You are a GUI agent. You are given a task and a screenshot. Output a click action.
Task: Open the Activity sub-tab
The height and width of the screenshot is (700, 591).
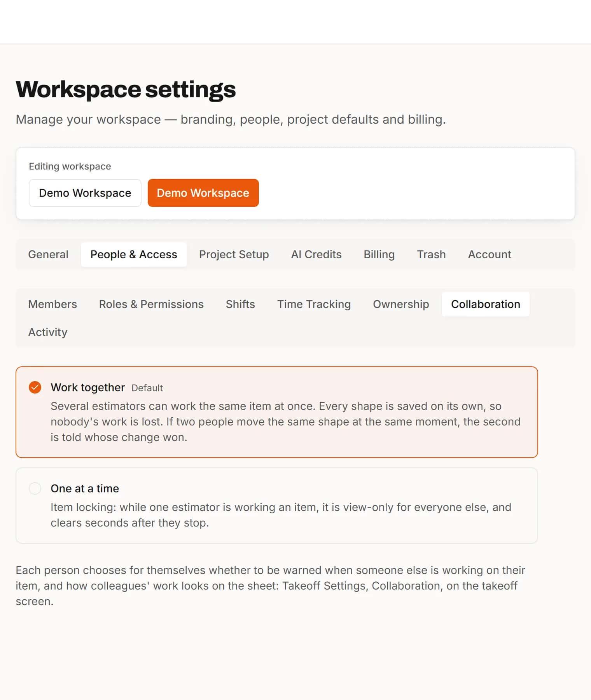48,332
